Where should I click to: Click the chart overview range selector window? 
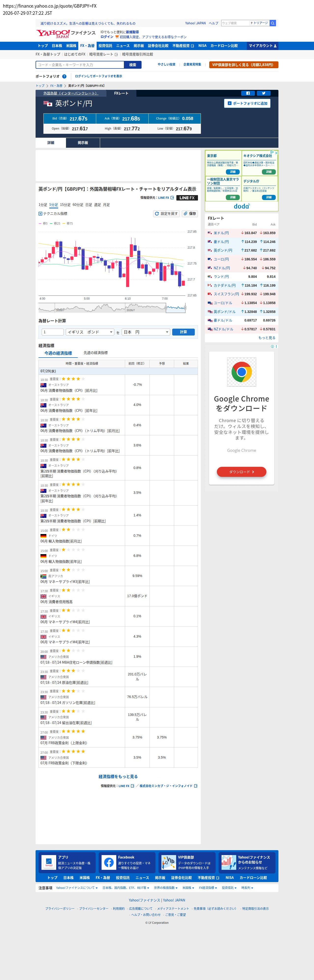176,308
